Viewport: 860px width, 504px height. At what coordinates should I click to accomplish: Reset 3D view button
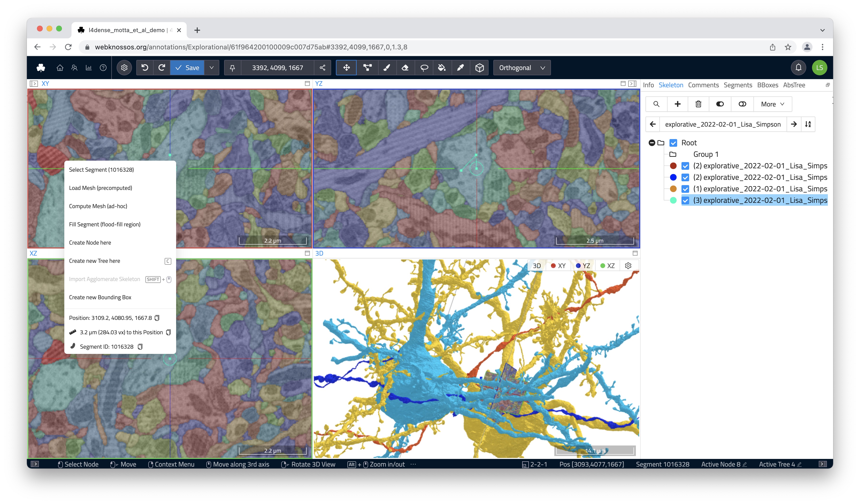coord(537,266)
